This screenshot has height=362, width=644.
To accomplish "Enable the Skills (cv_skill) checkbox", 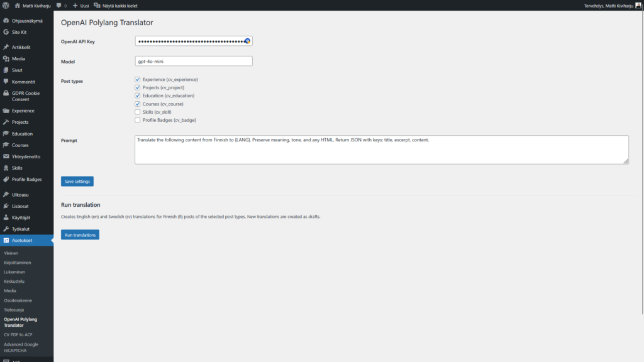I will (138, 112).
